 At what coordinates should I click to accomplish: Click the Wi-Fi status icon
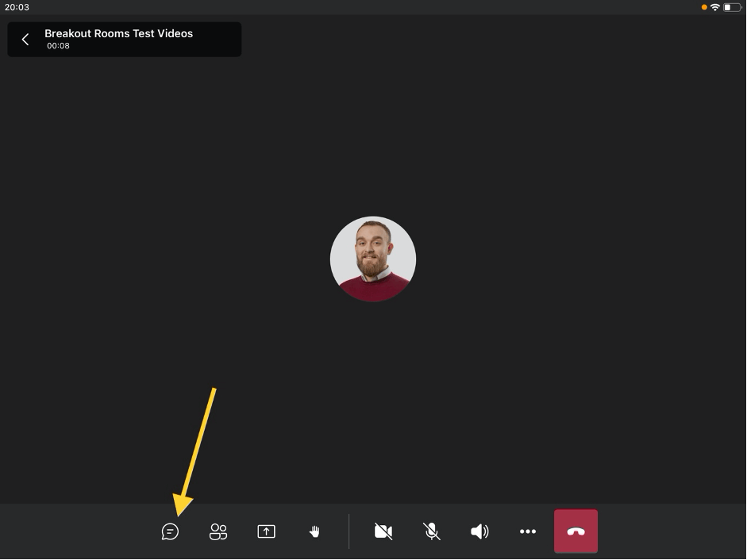point(714,7)
